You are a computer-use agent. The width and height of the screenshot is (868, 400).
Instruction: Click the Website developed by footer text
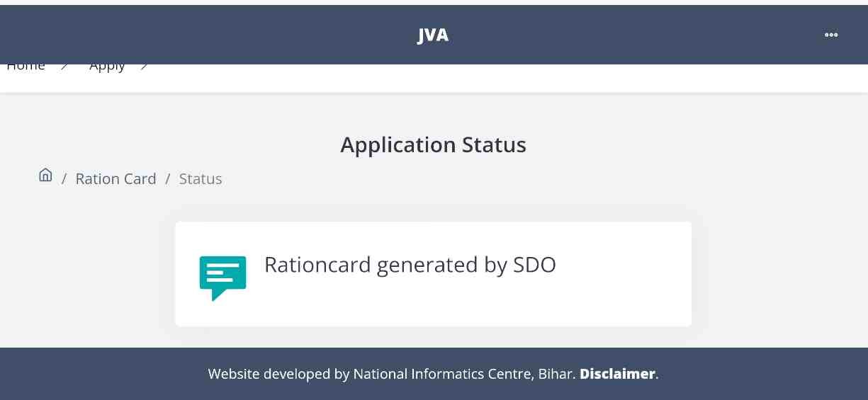[x=279, y=374]
